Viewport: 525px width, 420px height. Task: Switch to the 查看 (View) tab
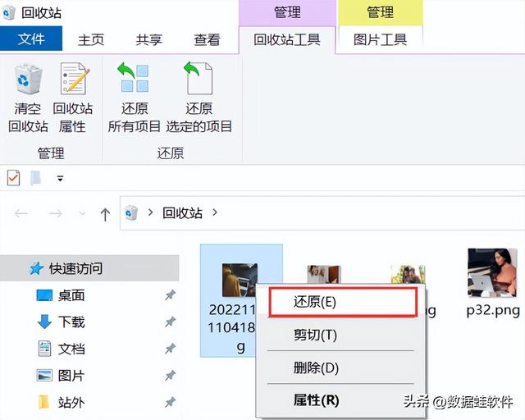207,39
